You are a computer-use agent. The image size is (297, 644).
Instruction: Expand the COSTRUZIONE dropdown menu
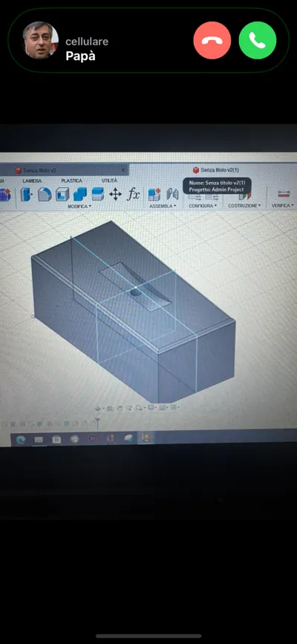coord(244,205)
